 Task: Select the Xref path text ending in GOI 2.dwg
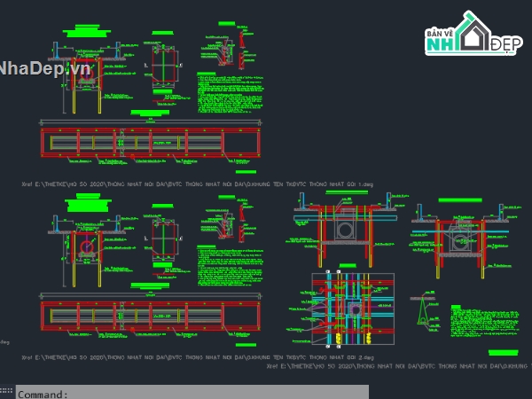point(198,357)
